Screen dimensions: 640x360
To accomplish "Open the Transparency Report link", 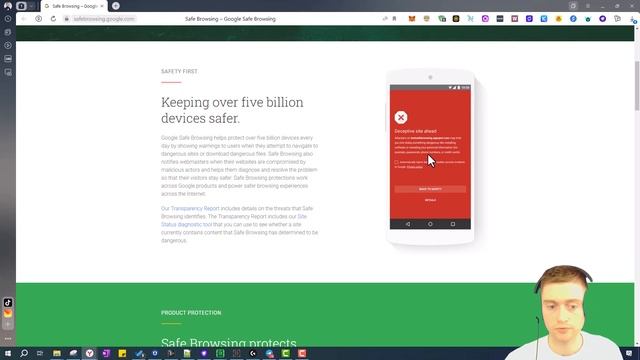I will [195, 209].
